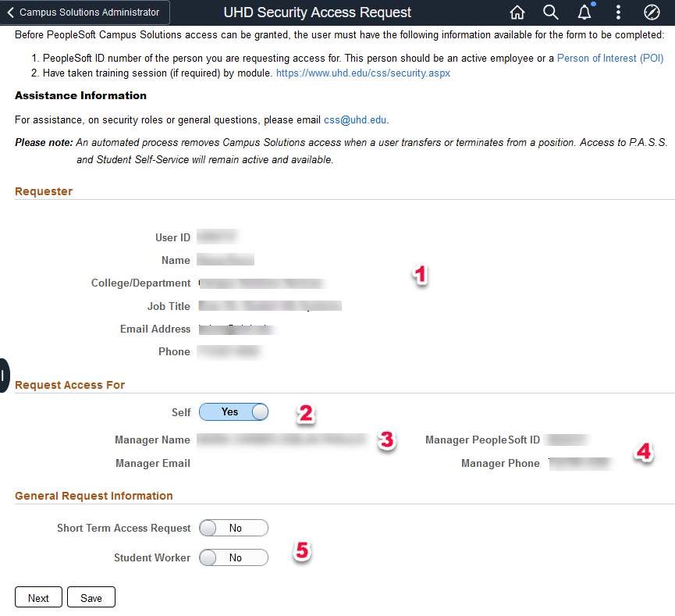The height and width of the screenshot is (616, 675).
Task: Click the 'Job Title' label
Action: click(x=169, y=306)
